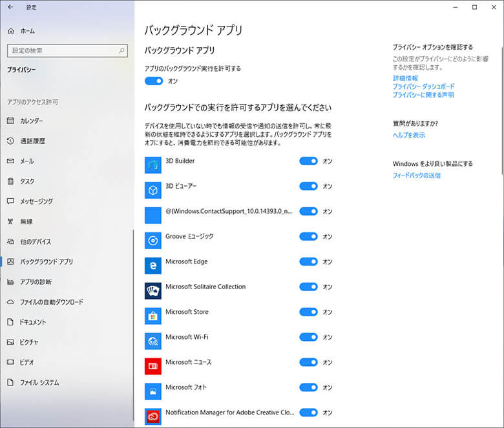Screen dimensions: 504x428
Task: Click the back arrow icon
Action: point(10,6)
